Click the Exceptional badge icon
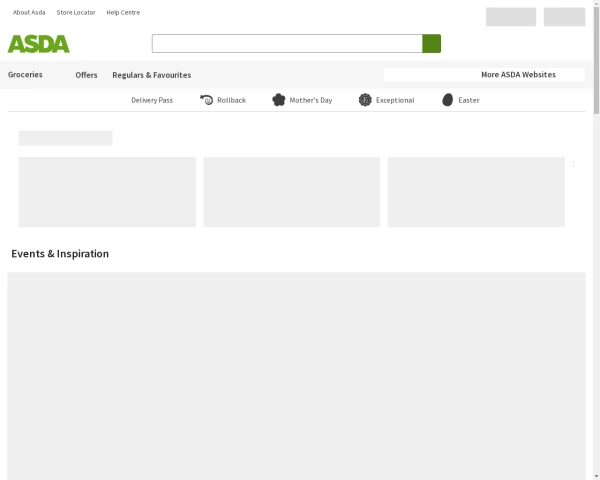The image size is (600, 480). pos(365,100)
